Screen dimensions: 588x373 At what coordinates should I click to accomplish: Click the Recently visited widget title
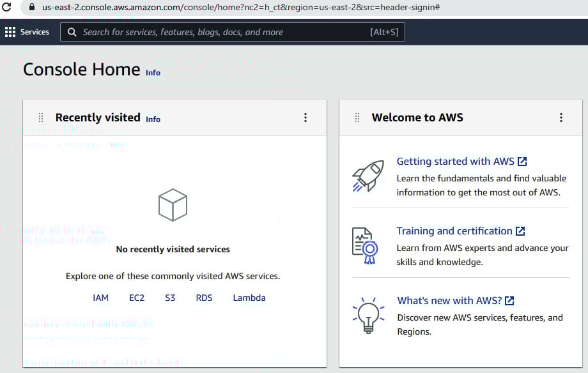98,118
